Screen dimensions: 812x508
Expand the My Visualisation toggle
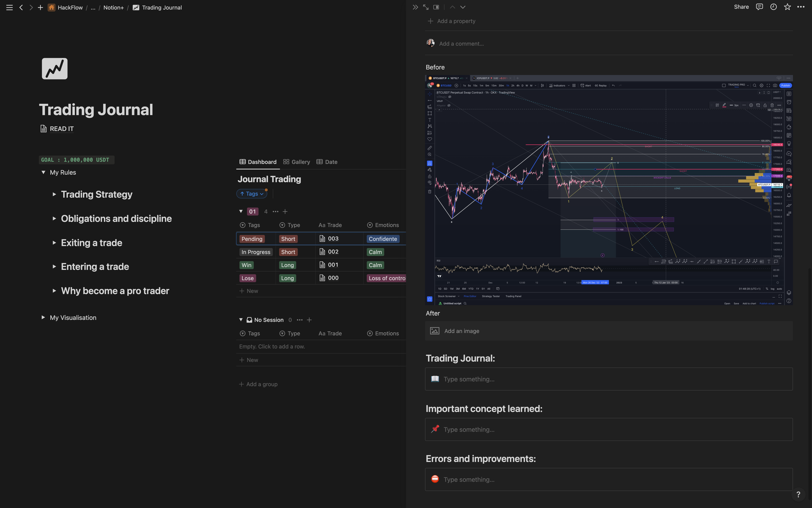coord(43,317)
